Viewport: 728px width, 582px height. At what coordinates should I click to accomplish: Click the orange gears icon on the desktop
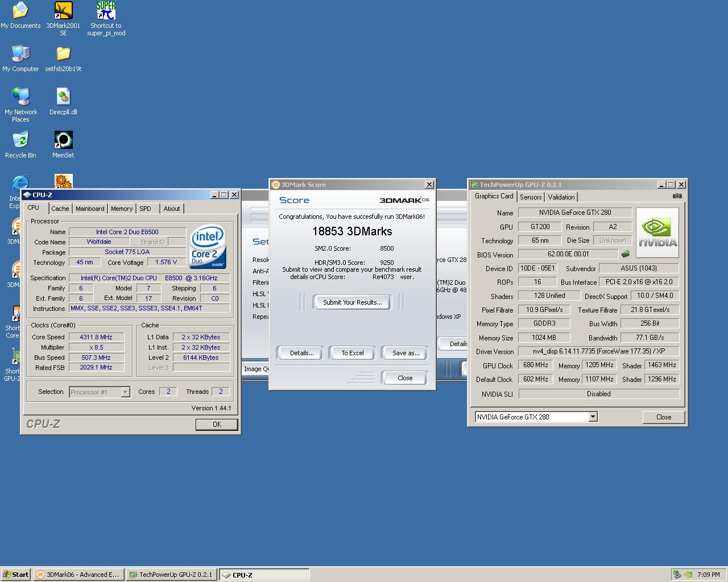(63, 181)
